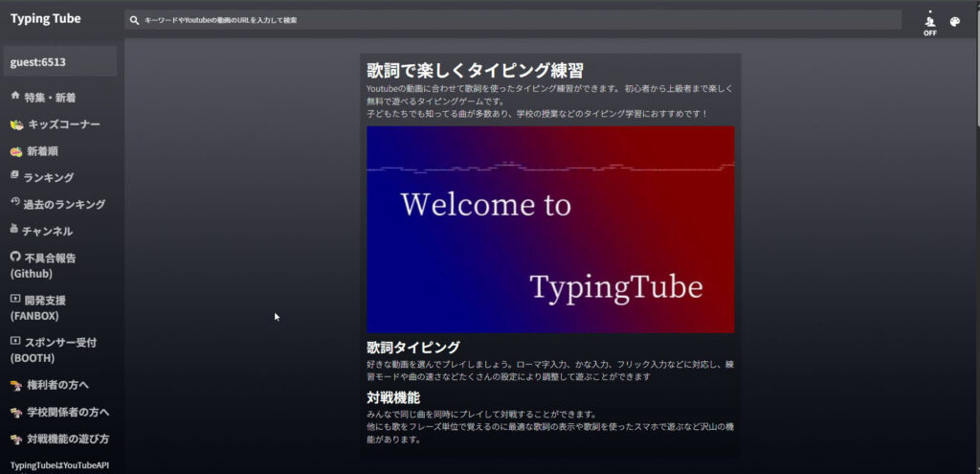Click the ranking icon beside ランキング
Image resolution: width=980 pixels, height=474 pixels.
pyautogui.click(x=15, y=175)
